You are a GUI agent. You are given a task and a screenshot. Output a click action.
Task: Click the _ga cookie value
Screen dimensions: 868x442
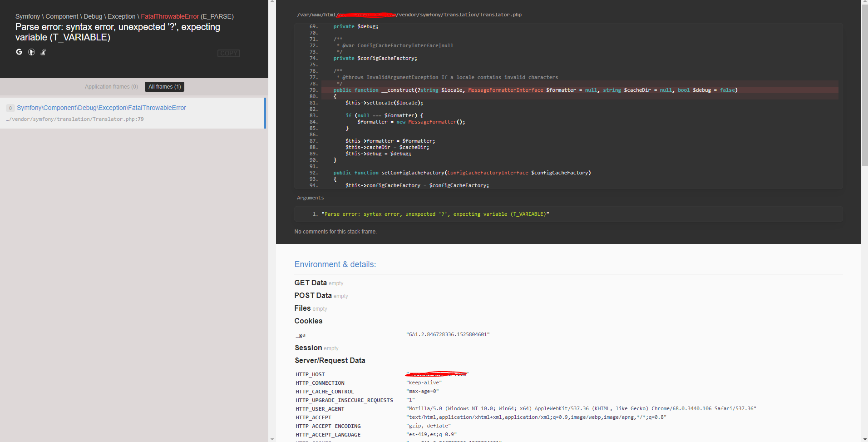click(x=448, y=334)
